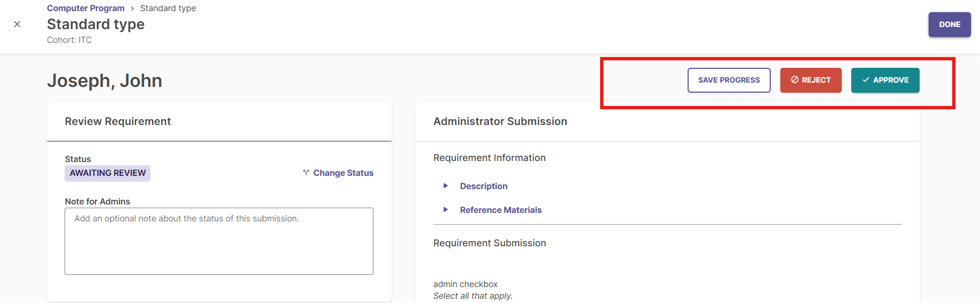Click the Select all that apply text

tap(473, 296)
